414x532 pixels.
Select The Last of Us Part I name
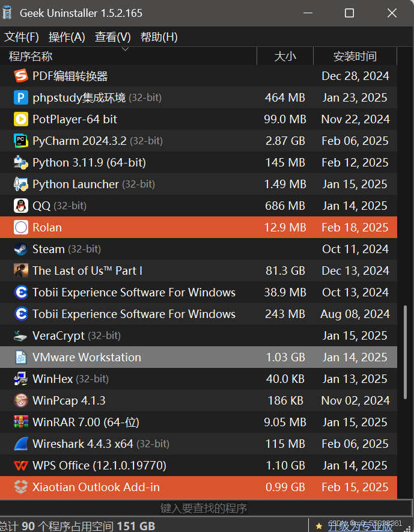88,271
